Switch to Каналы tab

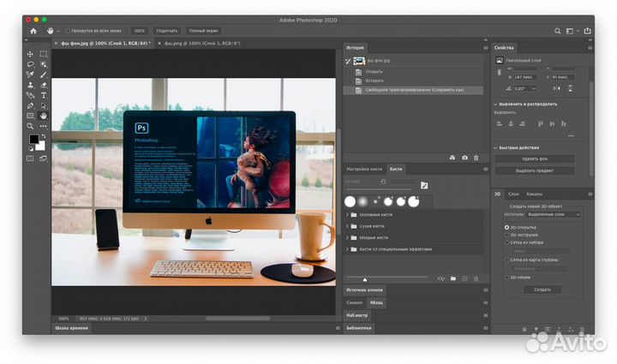click(534, 194)
